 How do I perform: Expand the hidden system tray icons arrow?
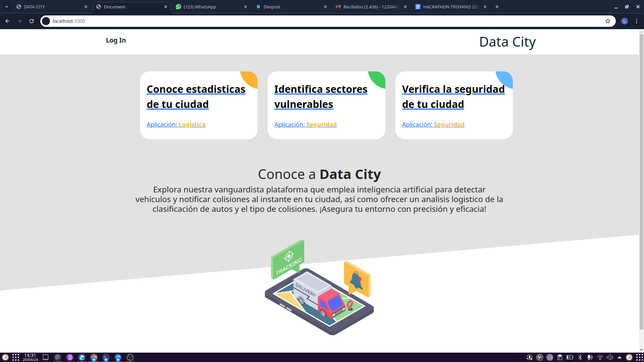point(620,357)
